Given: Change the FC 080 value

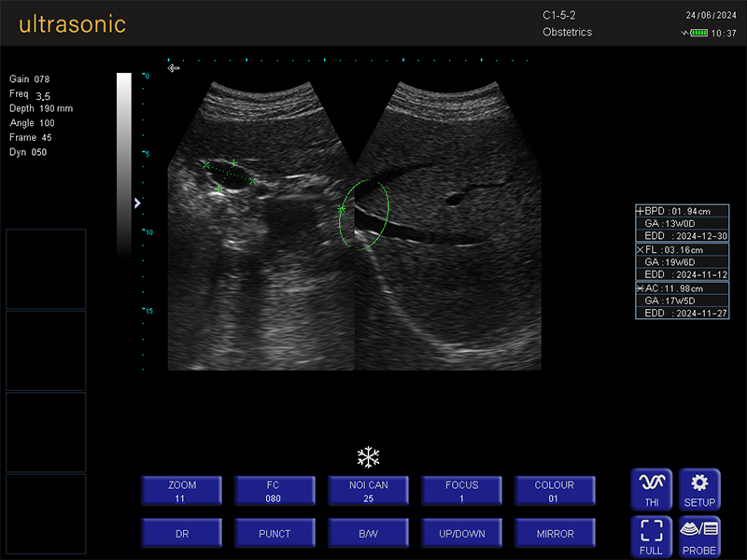Looking at the screenshot, I should coord(274,491).
